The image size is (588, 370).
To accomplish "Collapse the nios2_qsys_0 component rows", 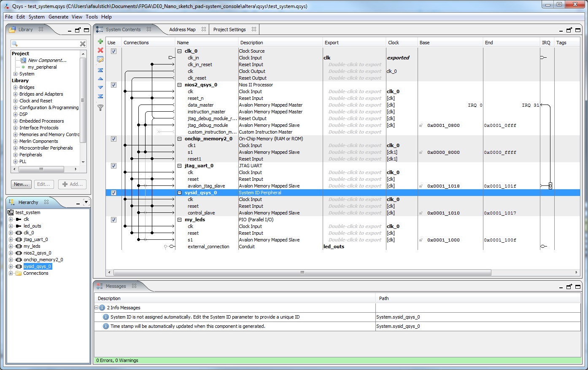I will click(x=179, y=85).
